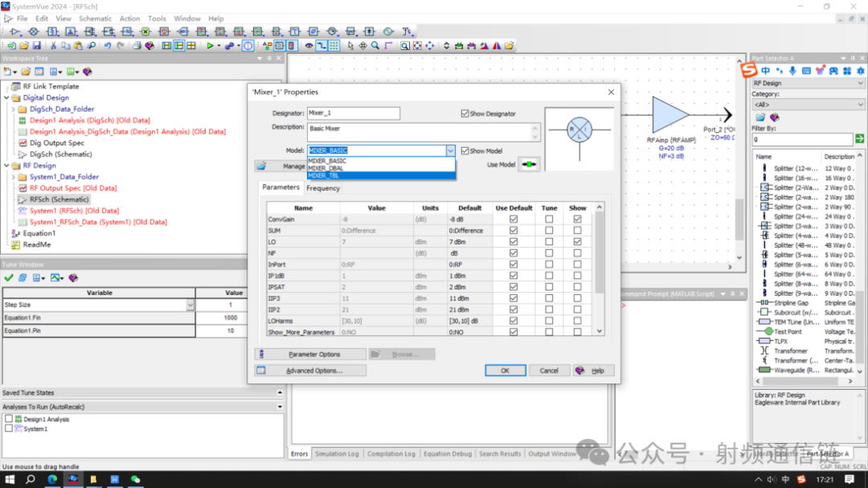The width and height of the screenshot is (868, 488).
Task: Click the eye icon in the schematic toolbar
Action: 309,46
